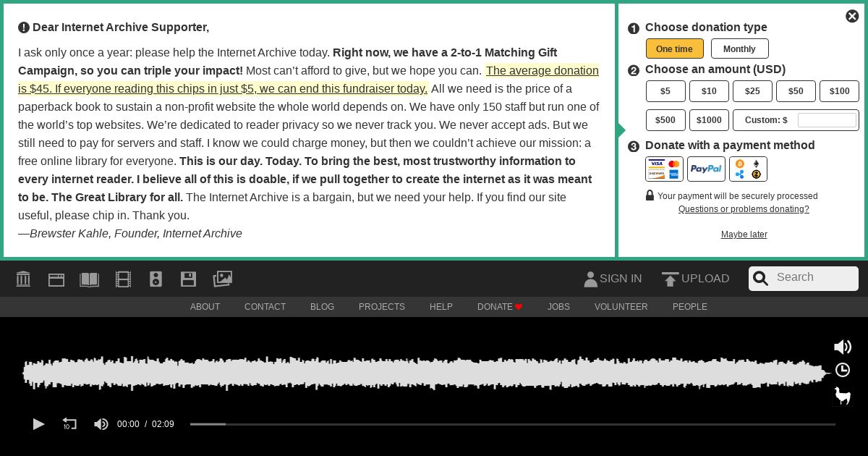The width and height of the screenshot is (868, 456).
Task: Open the VOLUNTEER menu item
Action: (x=621, y=307)
